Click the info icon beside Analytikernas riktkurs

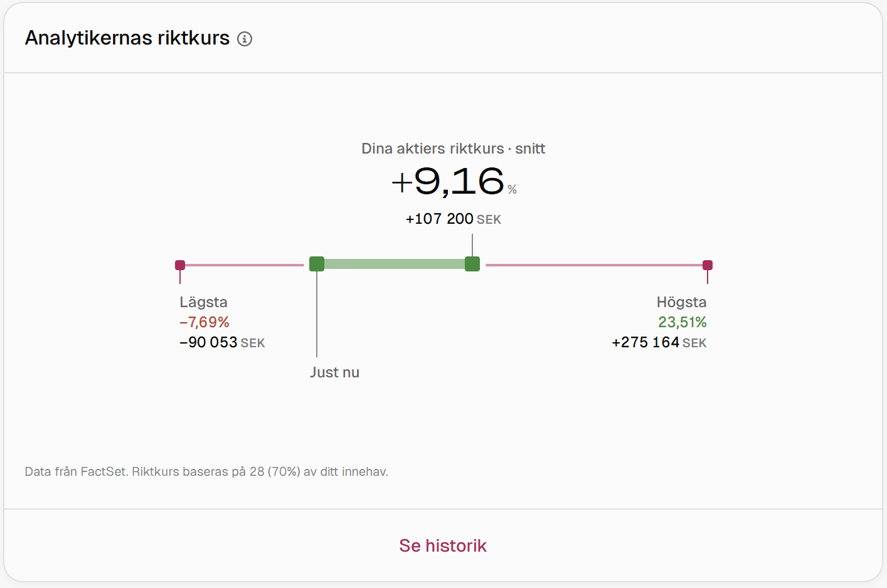pyautogui.click(x=245, y=39)
